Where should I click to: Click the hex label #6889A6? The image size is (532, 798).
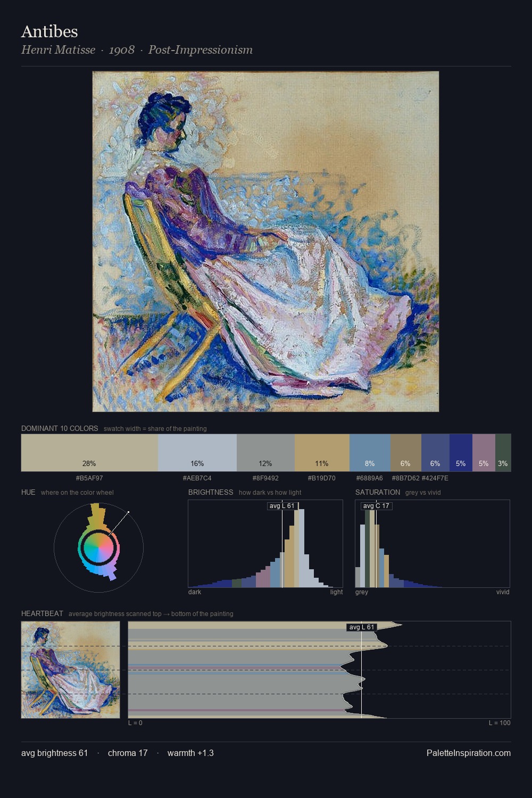point(370,478)
